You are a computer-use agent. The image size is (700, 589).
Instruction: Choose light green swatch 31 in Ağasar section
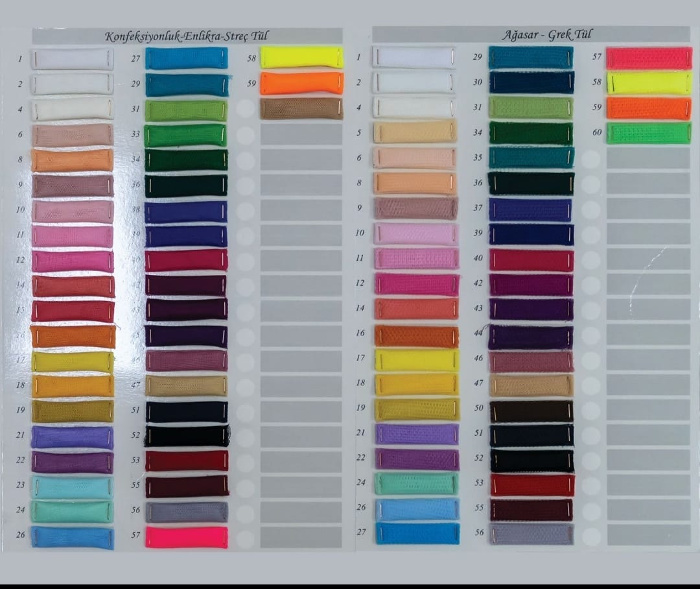(531, 108)
